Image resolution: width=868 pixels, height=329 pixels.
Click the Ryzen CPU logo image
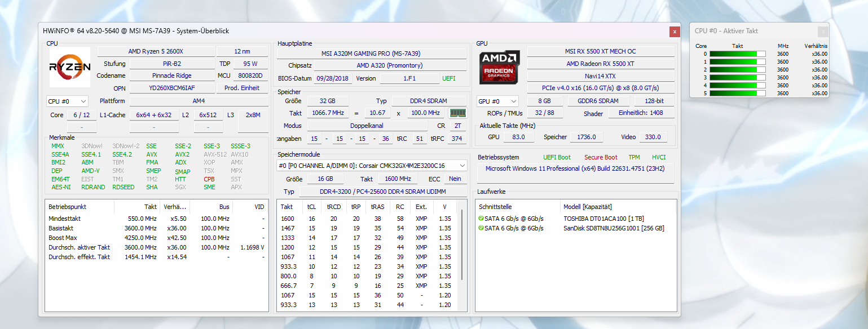[70, 67]
